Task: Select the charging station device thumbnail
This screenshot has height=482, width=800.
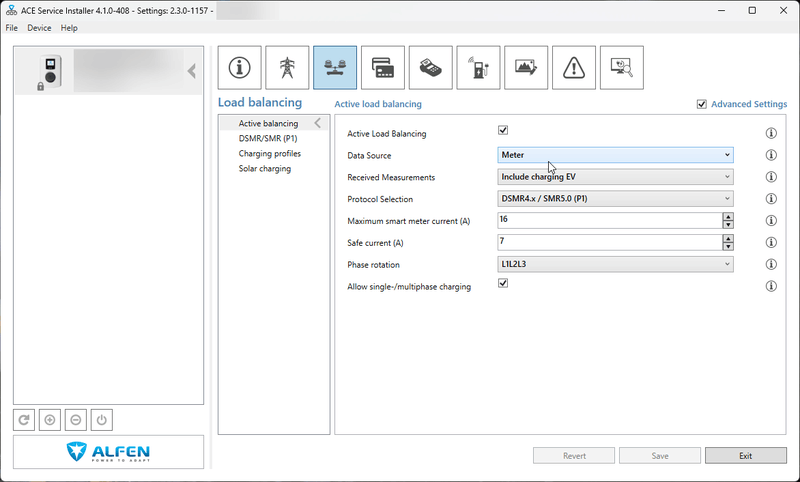Action: click(49, 72)
